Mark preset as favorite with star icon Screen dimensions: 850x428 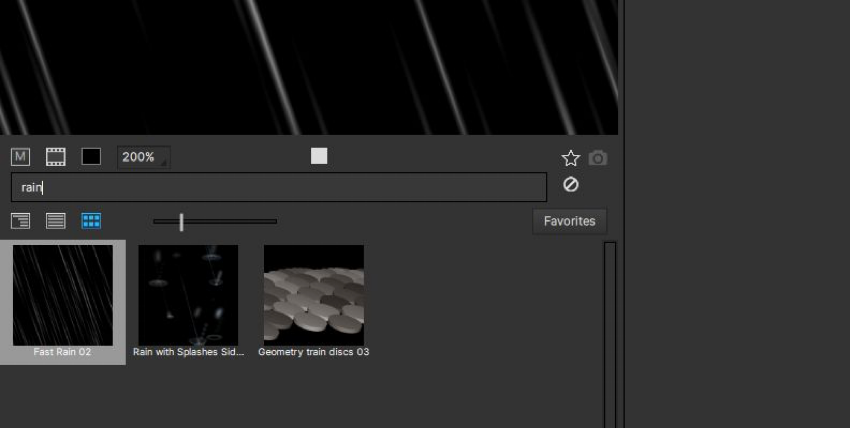coord(571,158)
